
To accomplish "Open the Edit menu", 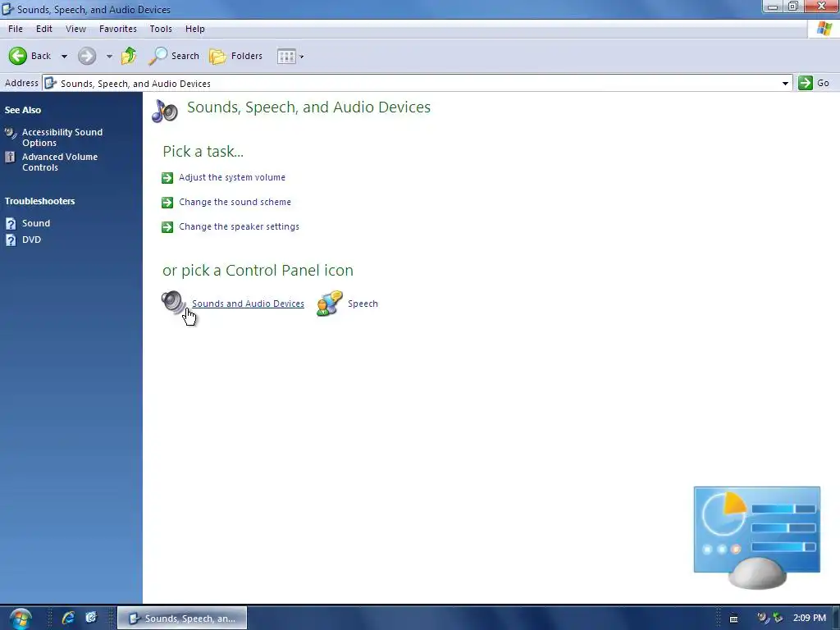I will click(44, 29).
